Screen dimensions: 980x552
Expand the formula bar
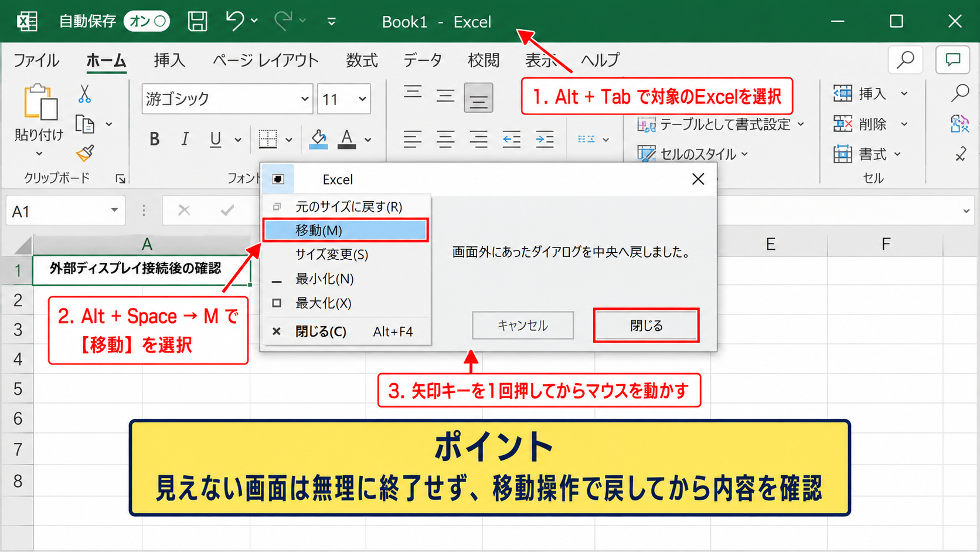[x=966, y=211]
